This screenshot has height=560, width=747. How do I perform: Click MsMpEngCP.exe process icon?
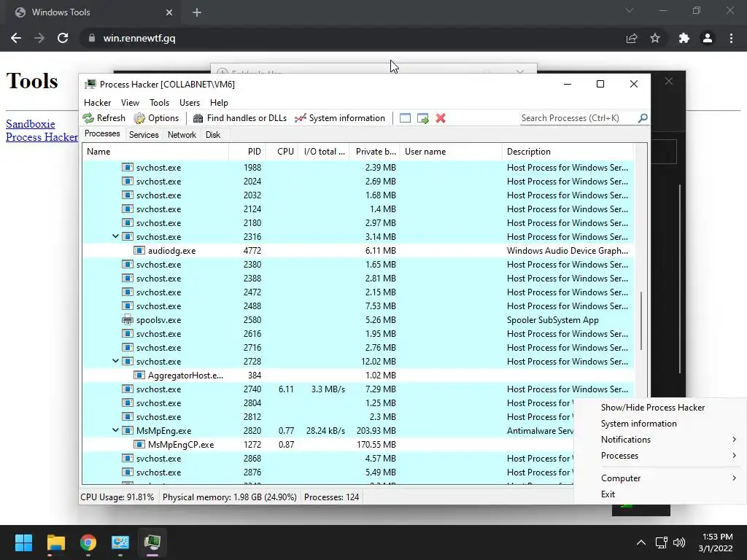[139, 444]
